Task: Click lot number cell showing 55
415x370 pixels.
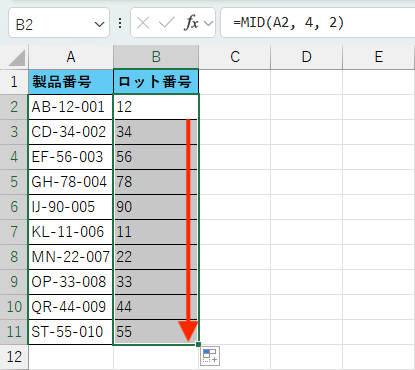Action: (x=156, y=332)
